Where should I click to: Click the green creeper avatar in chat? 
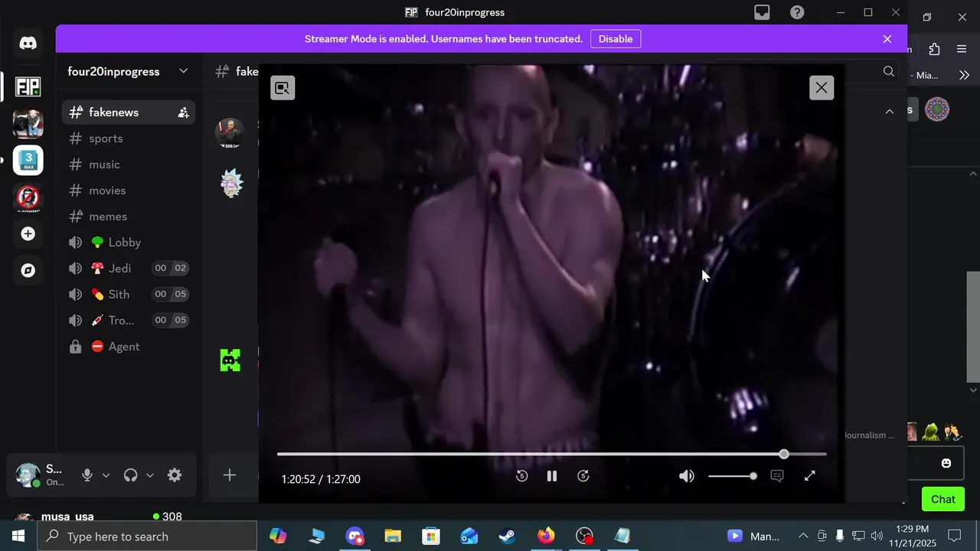click(230, 360)
